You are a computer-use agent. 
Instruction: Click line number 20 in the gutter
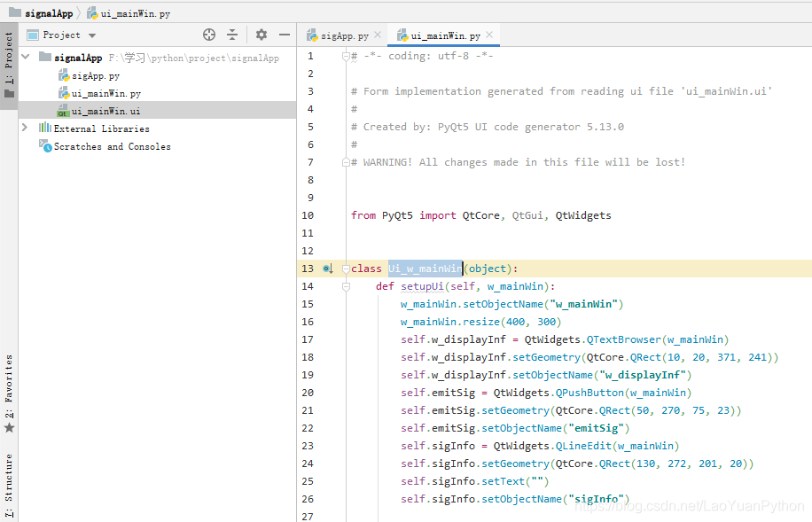[x=308, y=393]
